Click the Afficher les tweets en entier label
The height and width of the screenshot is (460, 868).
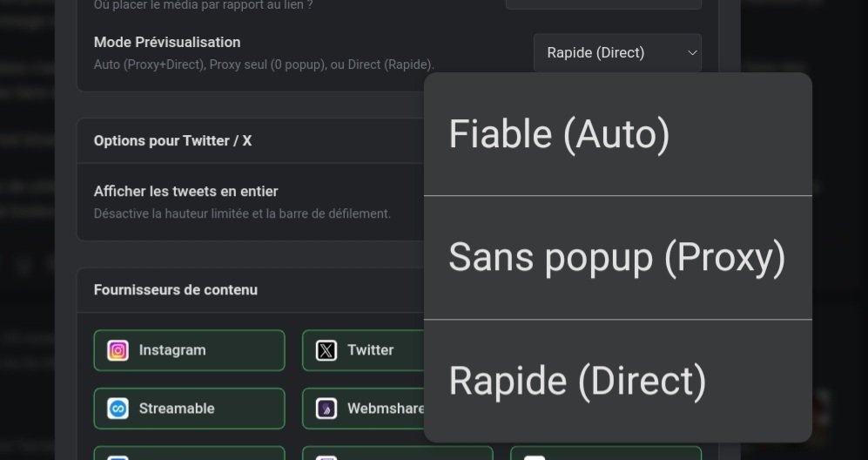(x=186, y=191)
